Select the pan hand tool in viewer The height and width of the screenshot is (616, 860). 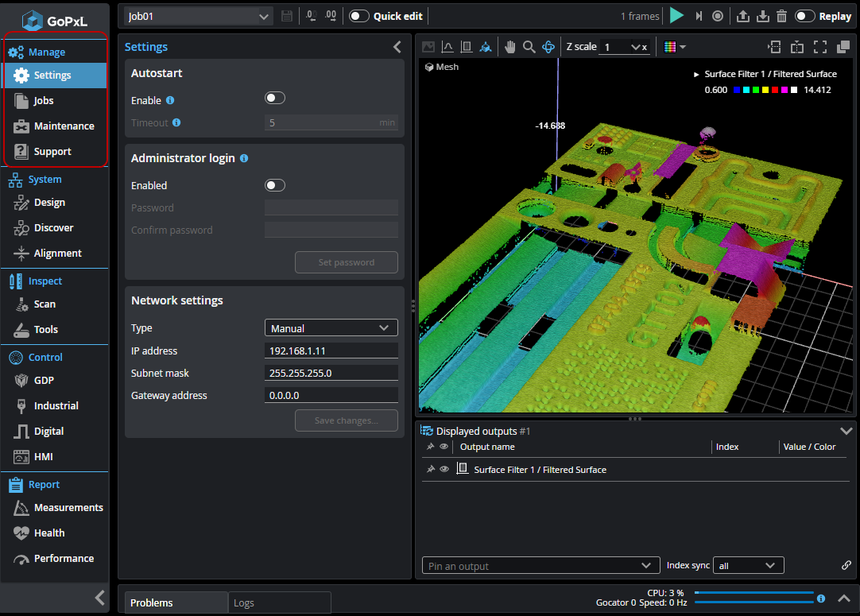509,47
